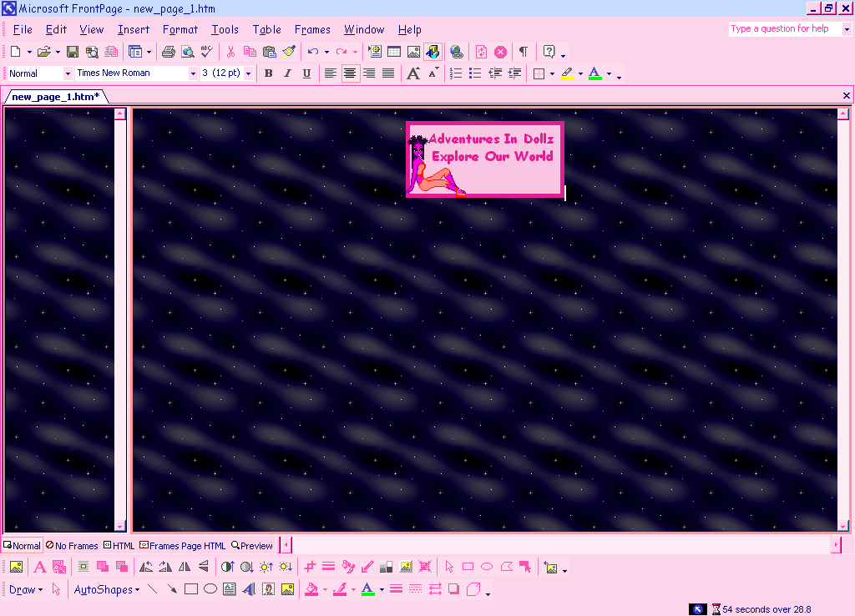Toggle Show All paragraph marks

523,52
